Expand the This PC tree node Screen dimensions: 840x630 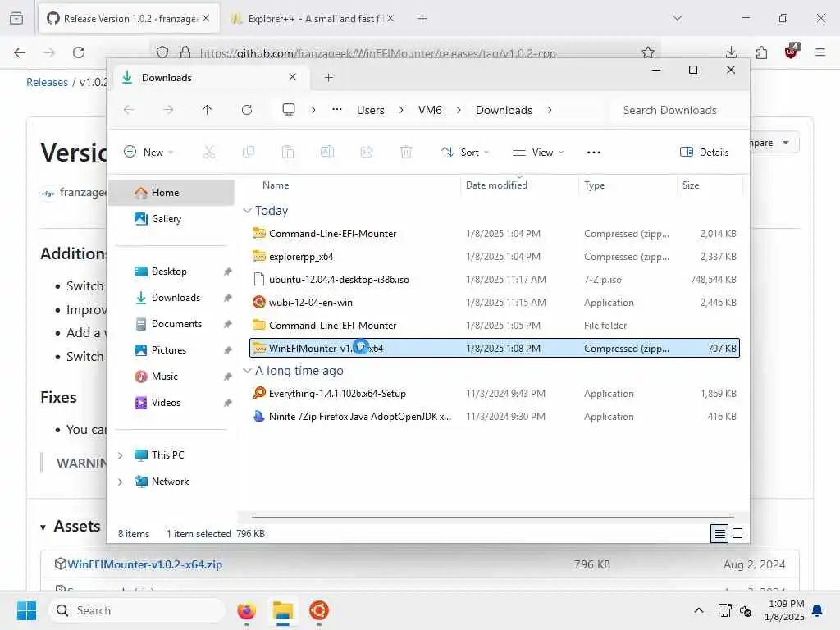tap(121, 455)
